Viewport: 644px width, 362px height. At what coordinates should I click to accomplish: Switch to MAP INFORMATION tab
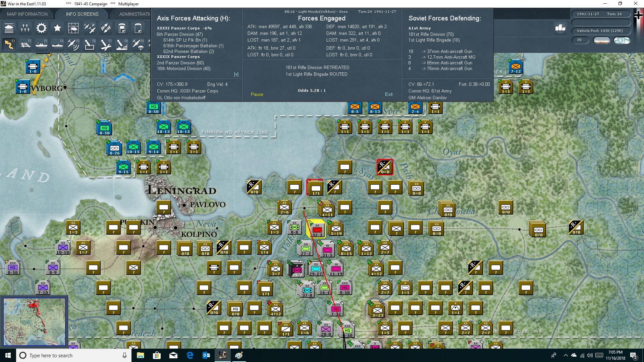coord(27,14)
